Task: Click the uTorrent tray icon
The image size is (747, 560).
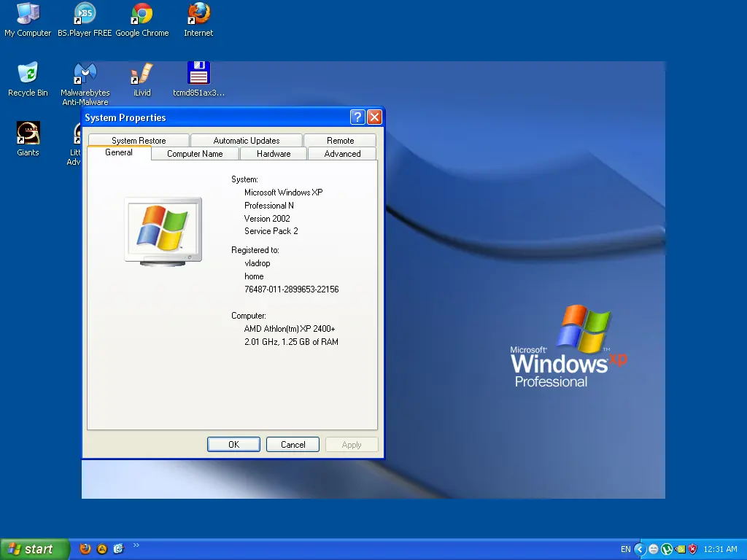Action: coord(667,549)
